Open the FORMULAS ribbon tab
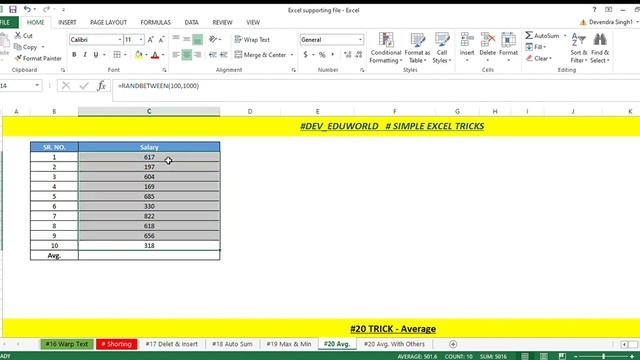 tap(156, 22)
